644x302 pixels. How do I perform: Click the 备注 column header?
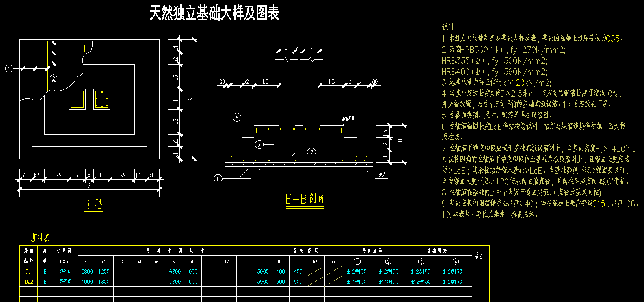[480, 256]
